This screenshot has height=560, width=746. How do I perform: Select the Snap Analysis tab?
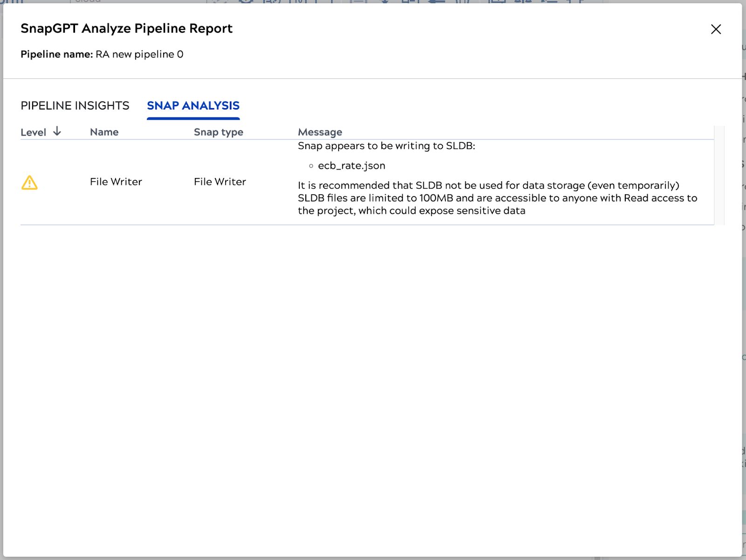point(193,106)
